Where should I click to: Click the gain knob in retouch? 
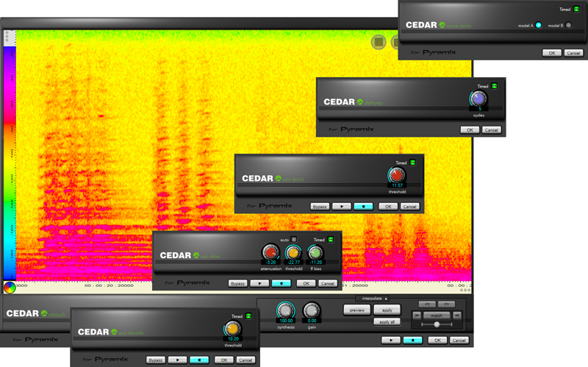pyautogui.click(x=312, y=310)
